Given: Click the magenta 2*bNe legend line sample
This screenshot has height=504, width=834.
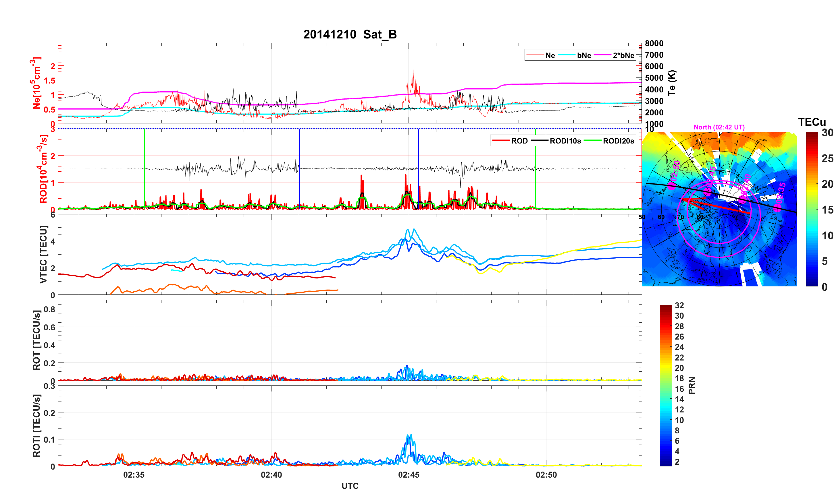Looking at the screenshot, I should tap(602, 55).
